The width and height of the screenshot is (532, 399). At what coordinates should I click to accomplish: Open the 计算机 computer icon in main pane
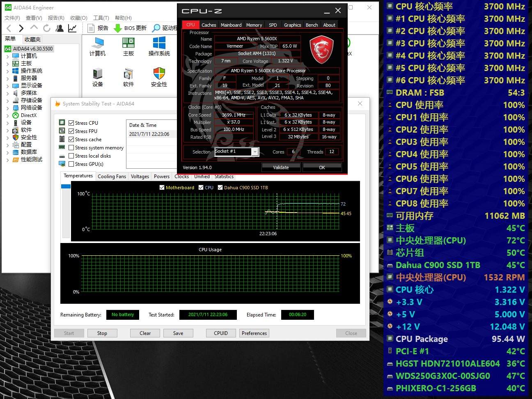[x=98, y=43]
